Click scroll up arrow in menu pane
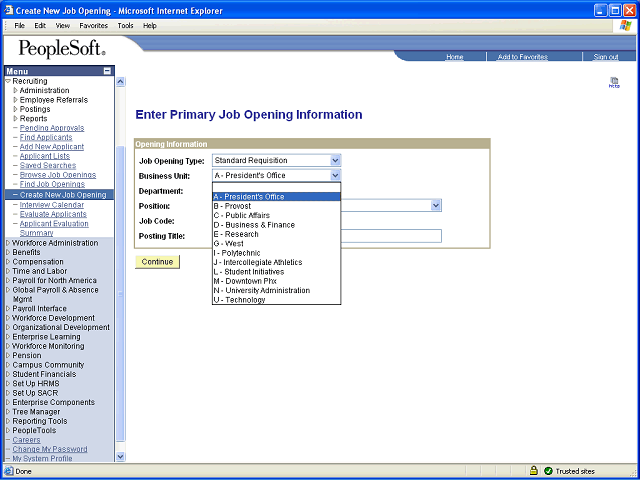Viewport: 640px width, 480px height. click(x=120, y=82)
